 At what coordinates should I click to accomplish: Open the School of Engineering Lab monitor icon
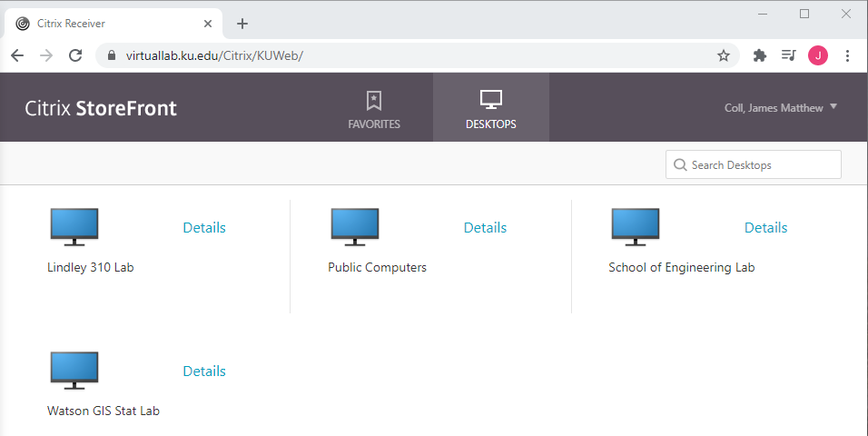pos(636,227)
